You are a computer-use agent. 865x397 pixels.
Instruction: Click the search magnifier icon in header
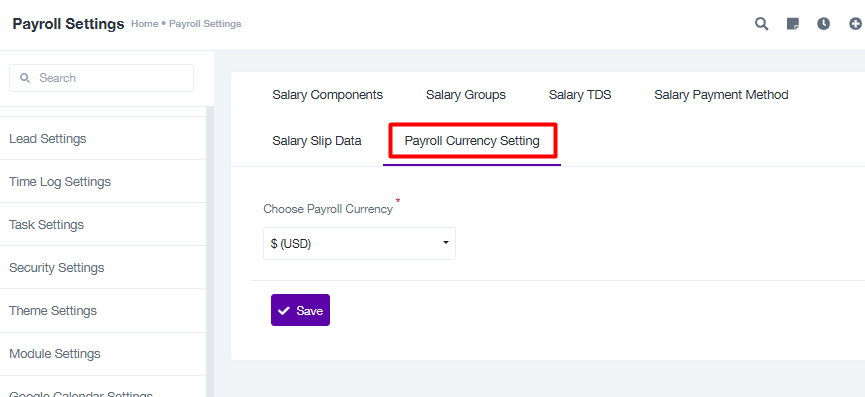point(761,24)
